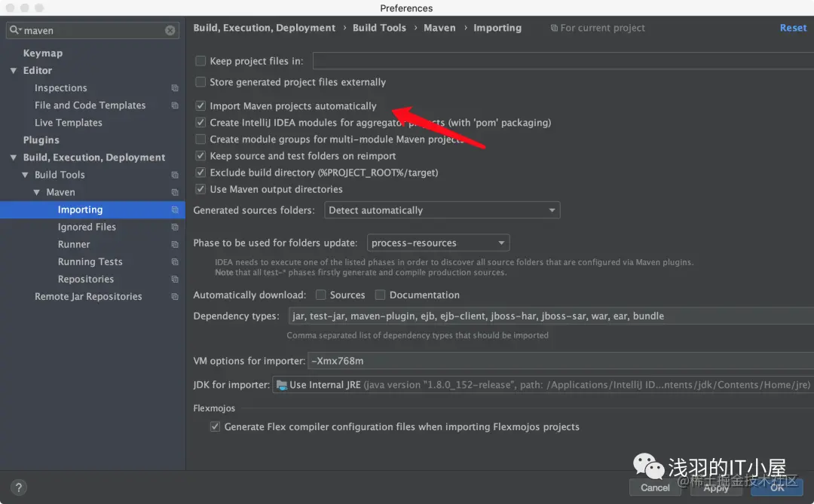Open Maven Repositories settings page
The height and width of the screenshot is (504, 814).
pos(86,279)
